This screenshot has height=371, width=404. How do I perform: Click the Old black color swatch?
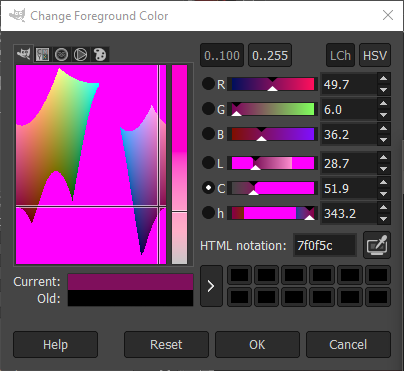(130, 298)
